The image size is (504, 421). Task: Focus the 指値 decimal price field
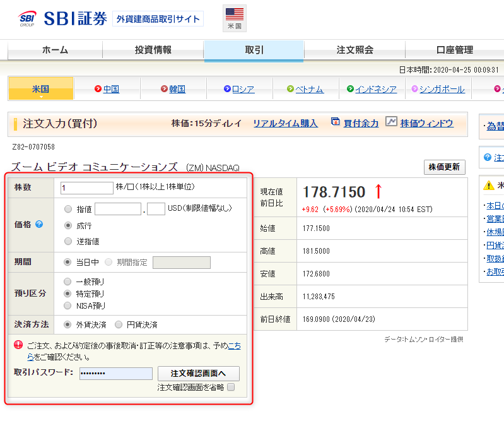coord(156,209)
